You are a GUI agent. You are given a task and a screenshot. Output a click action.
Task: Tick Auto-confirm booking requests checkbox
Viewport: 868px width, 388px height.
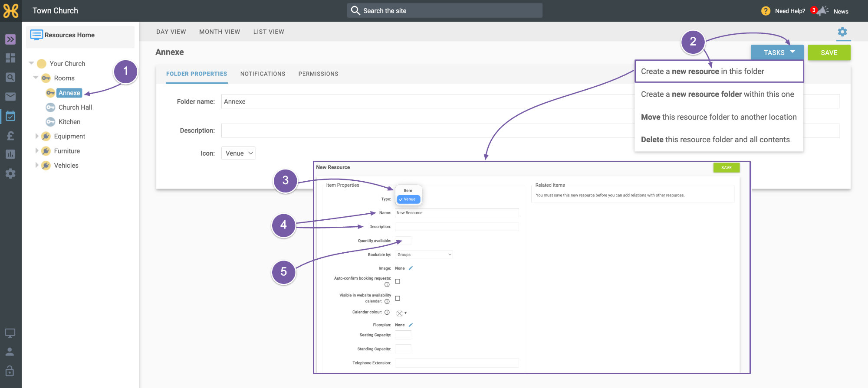click(x=398, y=281)
